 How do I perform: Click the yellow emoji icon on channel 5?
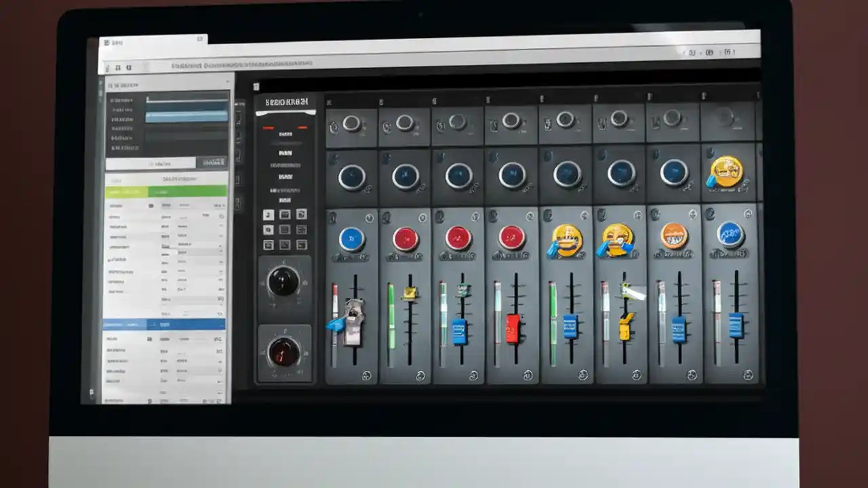tap(567, 238)
